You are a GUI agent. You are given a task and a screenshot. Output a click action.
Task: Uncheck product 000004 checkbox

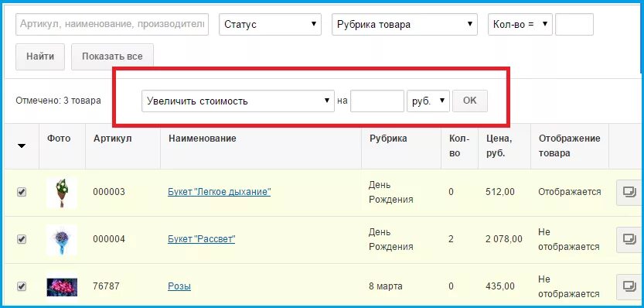click(x=22, y=239)
